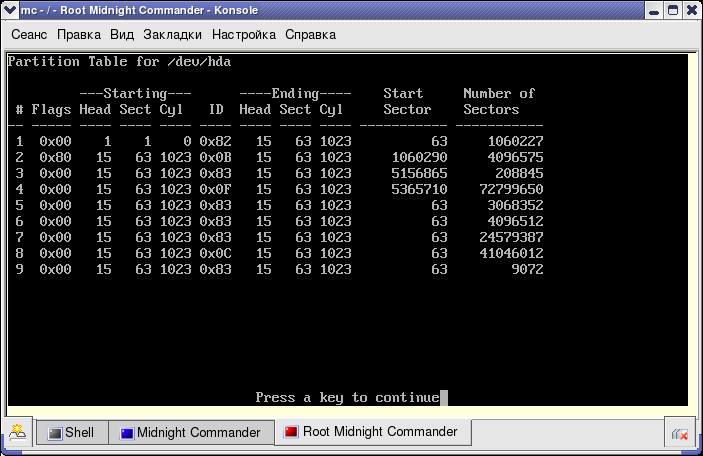Click sector count 208845

point(519,173)
